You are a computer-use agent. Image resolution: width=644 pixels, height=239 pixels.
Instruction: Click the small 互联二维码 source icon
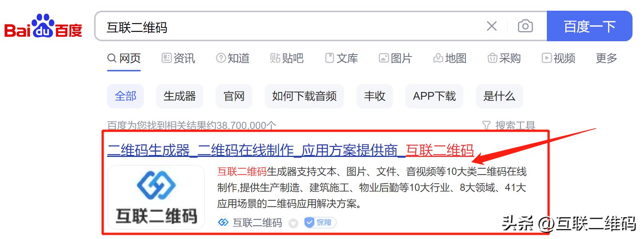coord(223,222)
